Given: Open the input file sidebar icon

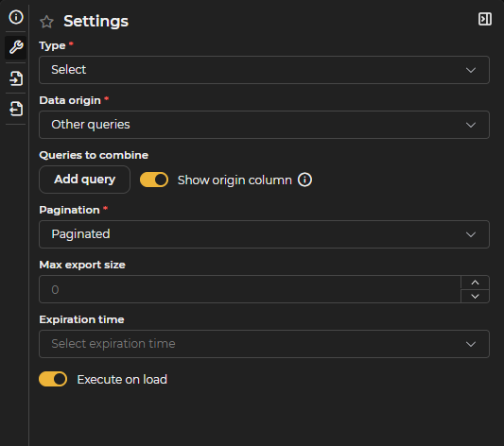Looking at the screenshot, I should click(x=16, y=78).
